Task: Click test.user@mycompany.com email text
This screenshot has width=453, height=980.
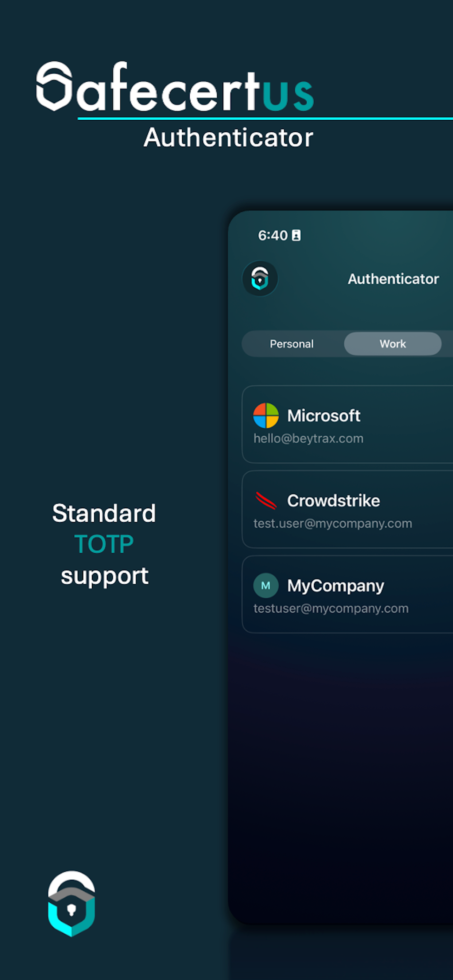Action: [333, 524]
